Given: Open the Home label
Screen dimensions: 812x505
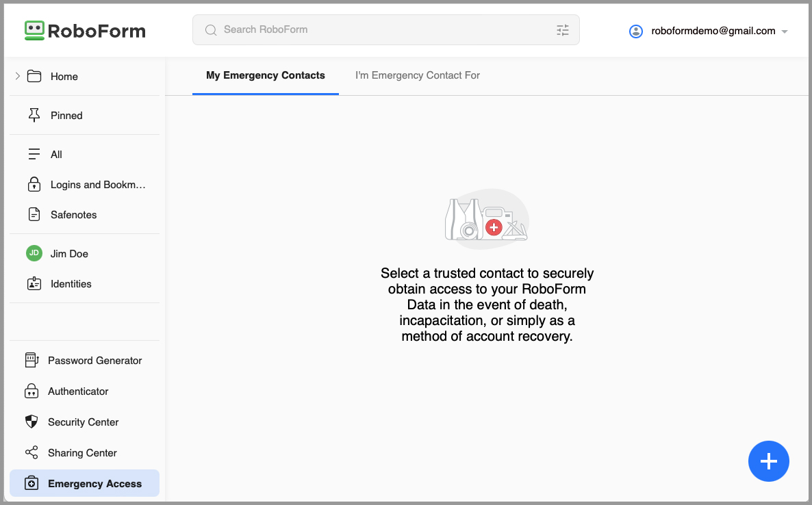Looking at the screenshot, I should pos(64,77).
